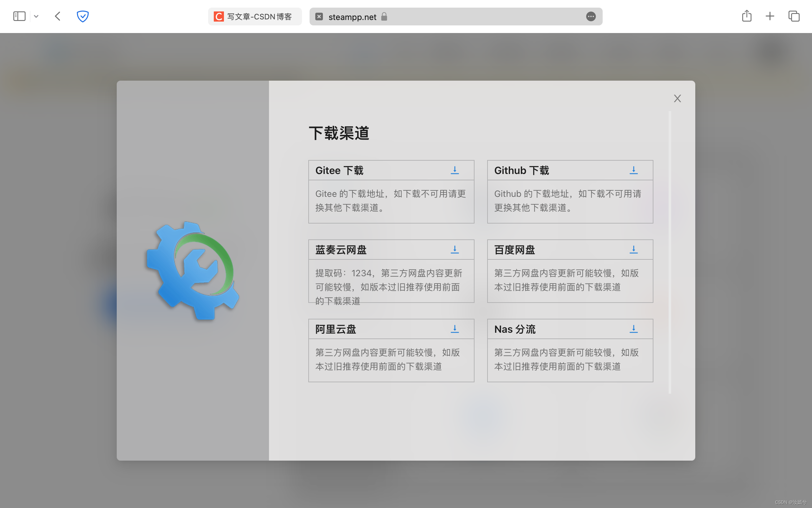Switch to the 写文章-CSDN博客 tab
The image size is (812, 508).
[255, 17]
